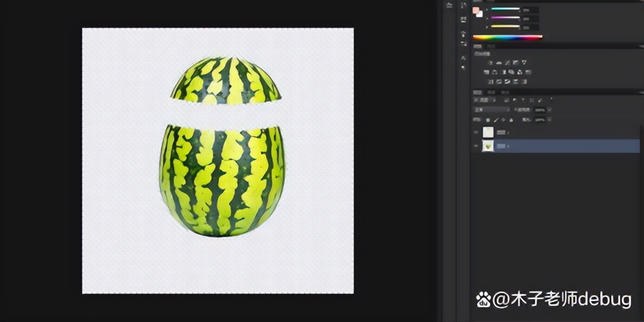This screenshot has width=644, height=322.
Task: Open the layer fill slider arrow
Action: (549, 120)
